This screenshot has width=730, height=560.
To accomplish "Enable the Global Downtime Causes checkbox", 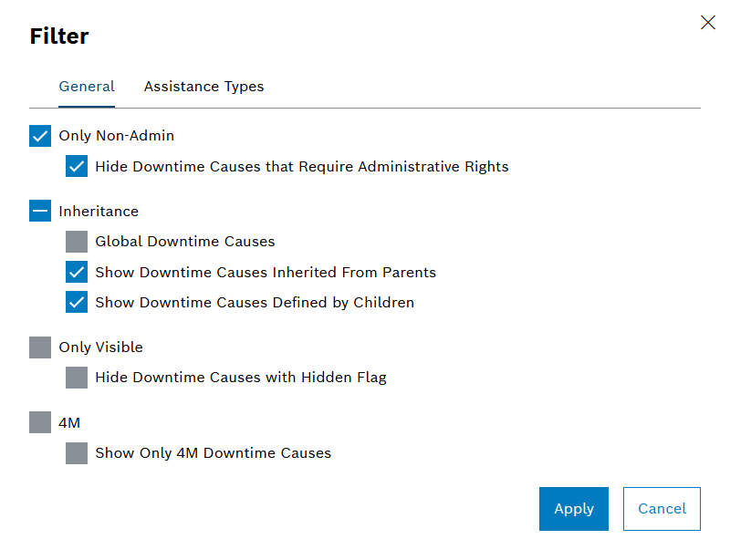I will (77, 242).
